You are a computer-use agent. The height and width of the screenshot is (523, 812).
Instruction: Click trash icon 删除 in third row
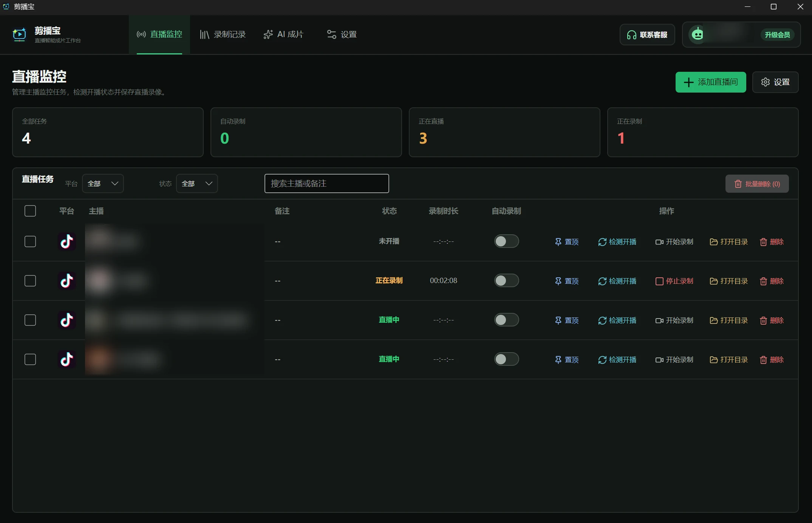point(763,320)
